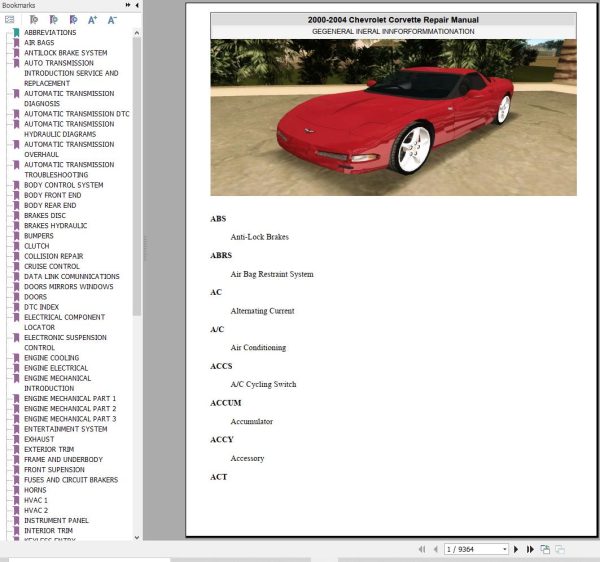Image resolution: width=600 pixels, height=562 pixels.
Task: Open COLLISION REPAIR bookmark
Action: click(x=54, y=256)
